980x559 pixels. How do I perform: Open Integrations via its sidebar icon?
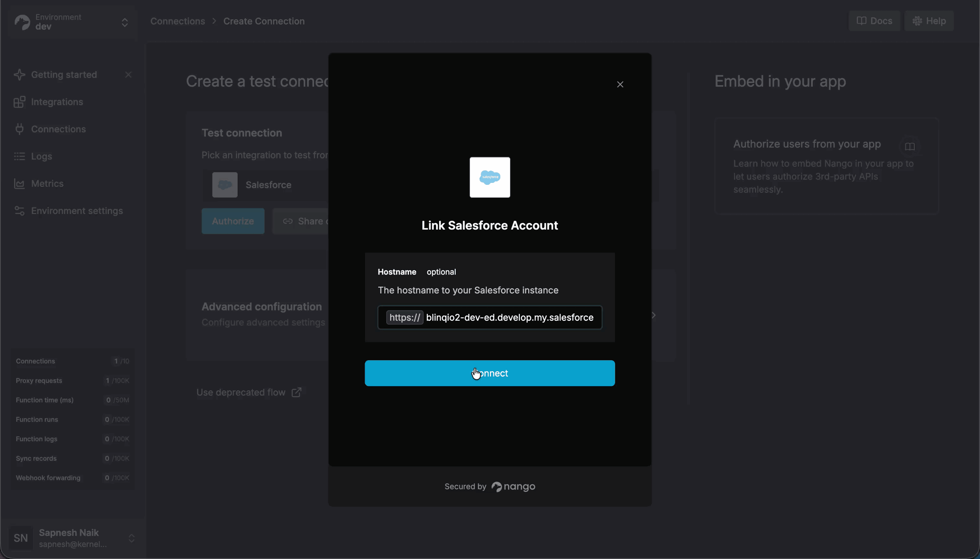click(x=20, y=102)
